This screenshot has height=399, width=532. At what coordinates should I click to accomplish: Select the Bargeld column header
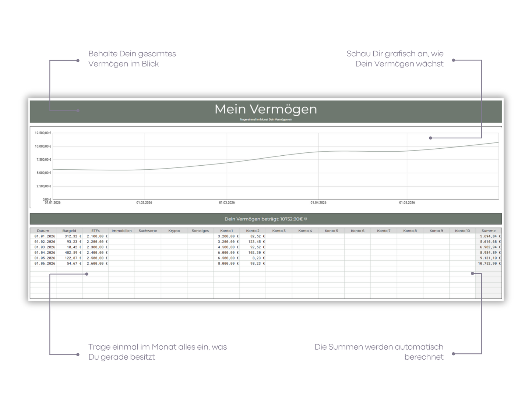69,231
